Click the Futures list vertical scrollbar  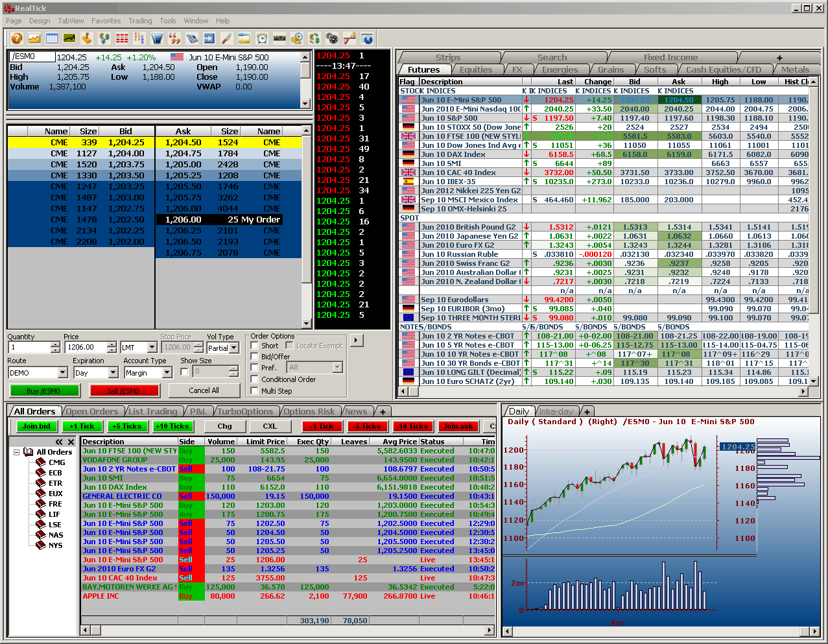(814, 232)
